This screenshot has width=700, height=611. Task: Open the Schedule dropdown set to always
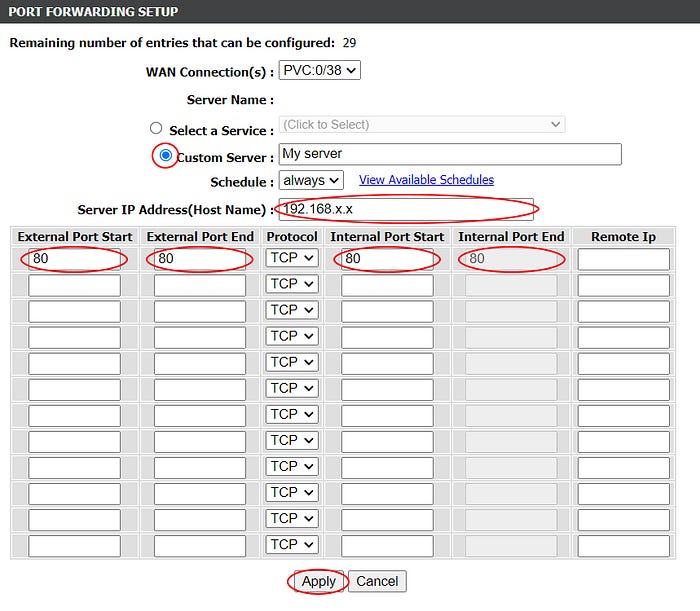coord(311,180)
